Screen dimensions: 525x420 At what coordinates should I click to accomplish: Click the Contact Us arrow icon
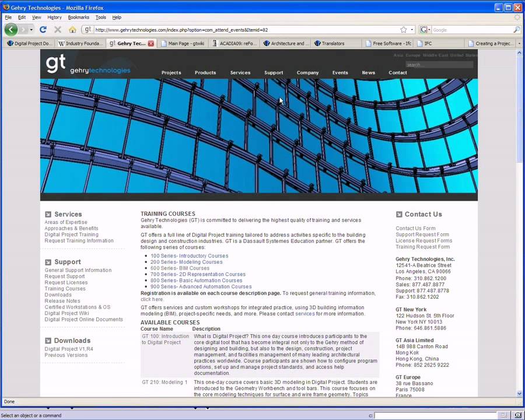pyautogui.click(x=399, y=214)
